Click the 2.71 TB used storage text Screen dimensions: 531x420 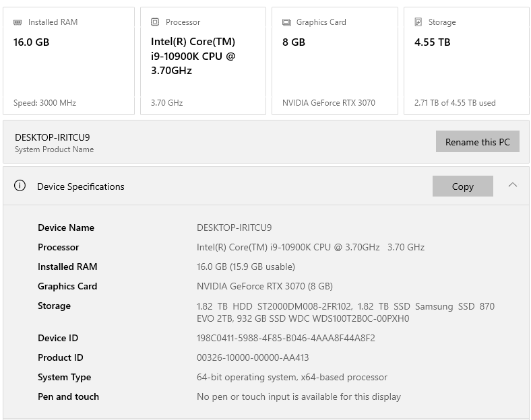coord(455,103)
